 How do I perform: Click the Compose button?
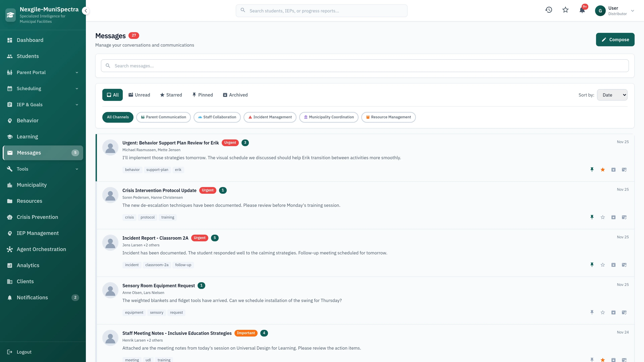[615, 39]
